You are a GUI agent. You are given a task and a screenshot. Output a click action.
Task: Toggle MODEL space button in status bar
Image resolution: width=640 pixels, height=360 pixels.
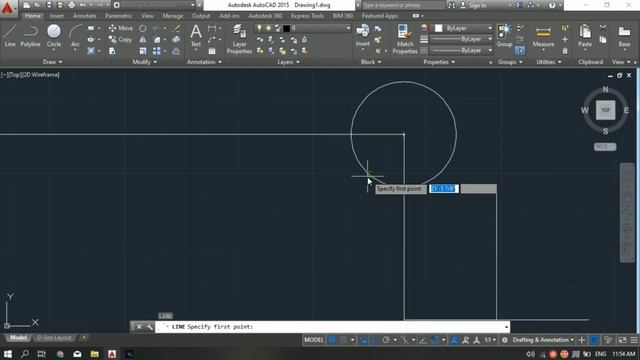[x=313, y=340]
